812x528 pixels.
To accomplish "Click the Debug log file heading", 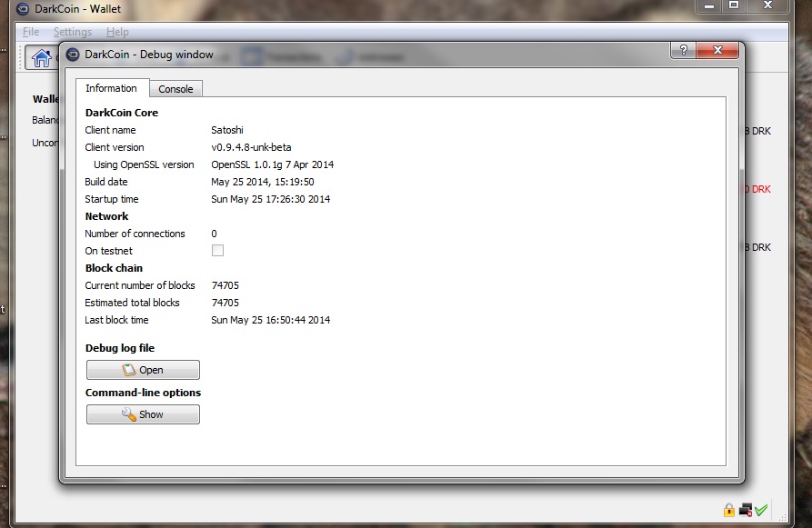I will (120, 348).
